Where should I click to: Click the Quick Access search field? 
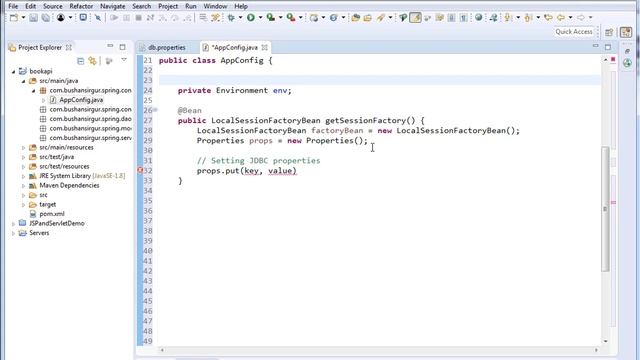(573, 32)
